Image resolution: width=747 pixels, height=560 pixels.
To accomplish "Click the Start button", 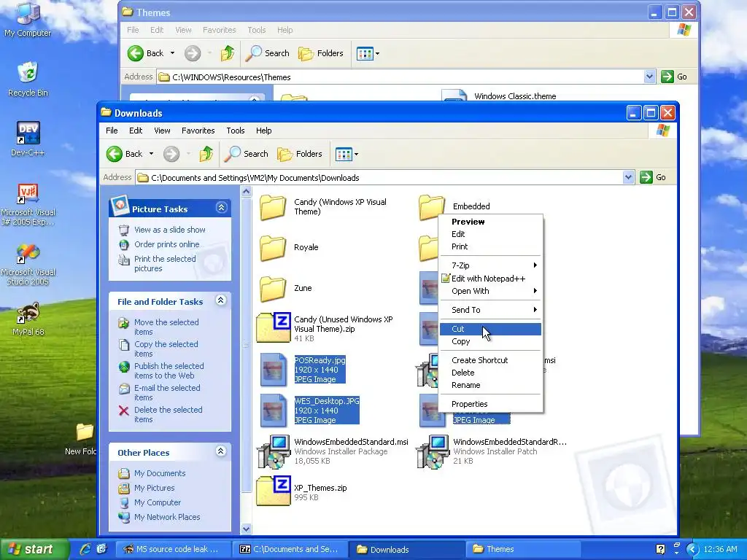I will pyautogui.click(x=34, y=549).
